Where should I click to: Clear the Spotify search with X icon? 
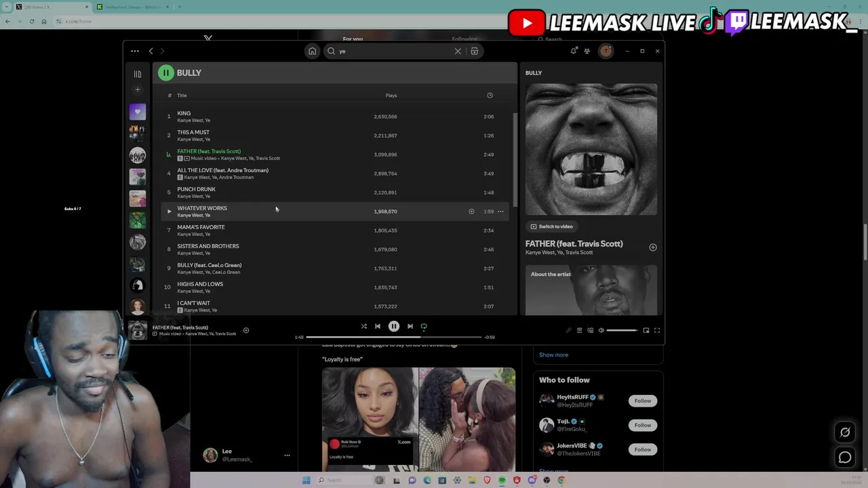[458, 51]
